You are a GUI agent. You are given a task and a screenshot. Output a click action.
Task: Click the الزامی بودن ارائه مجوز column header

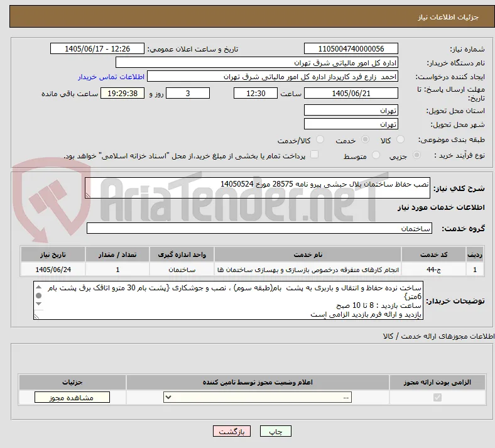437,382
